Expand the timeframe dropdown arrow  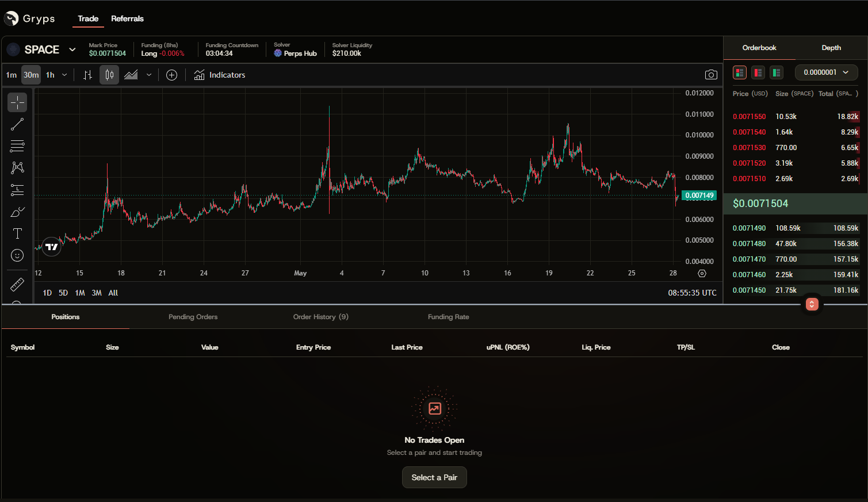64,75
